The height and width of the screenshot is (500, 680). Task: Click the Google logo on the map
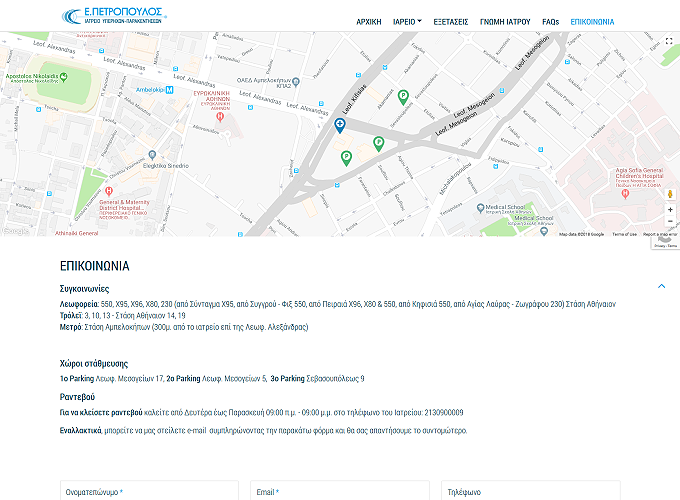(16, 231)
